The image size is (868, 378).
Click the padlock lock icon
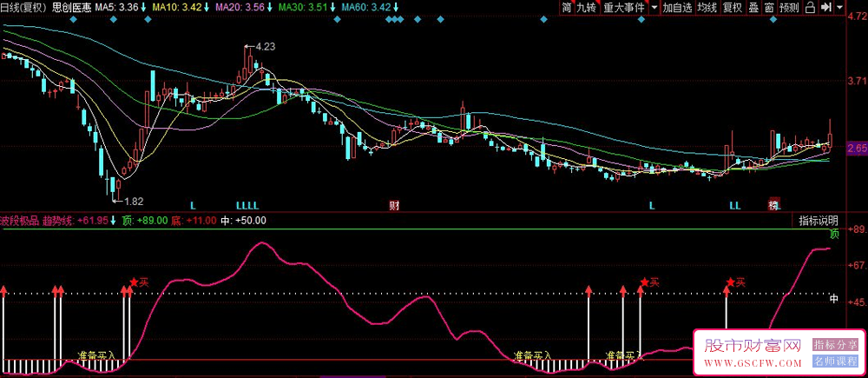(809, 7)
